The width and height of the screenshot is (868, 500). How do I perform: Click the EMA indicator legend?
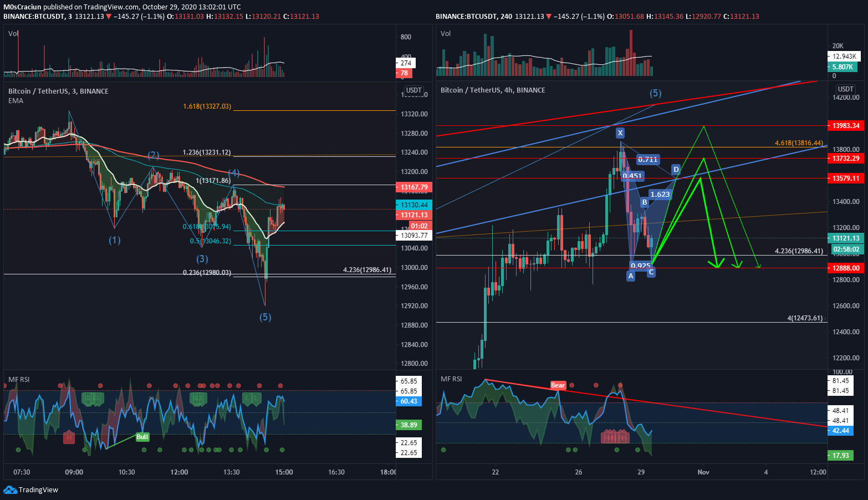(x=16, y=101)
